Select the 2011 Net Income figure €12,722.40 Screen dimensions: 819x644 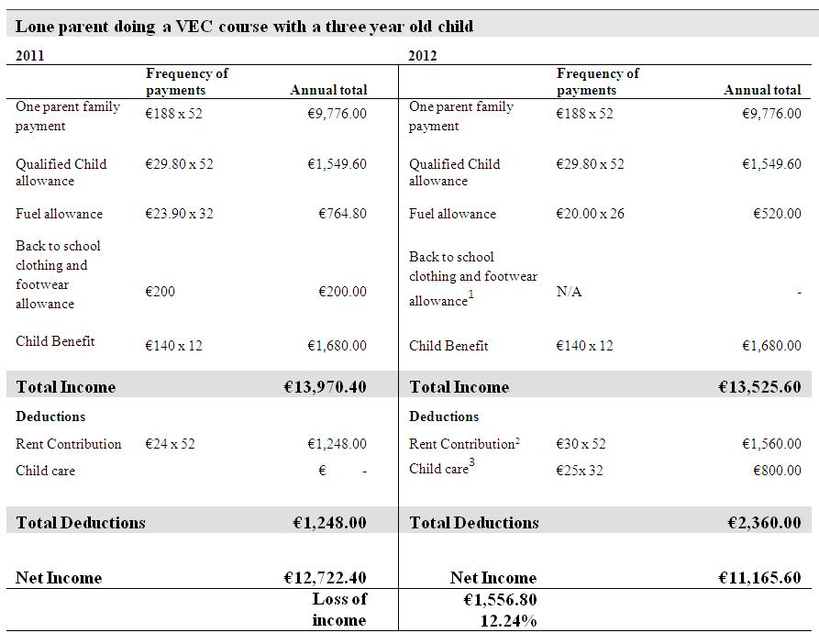[326, 578]
